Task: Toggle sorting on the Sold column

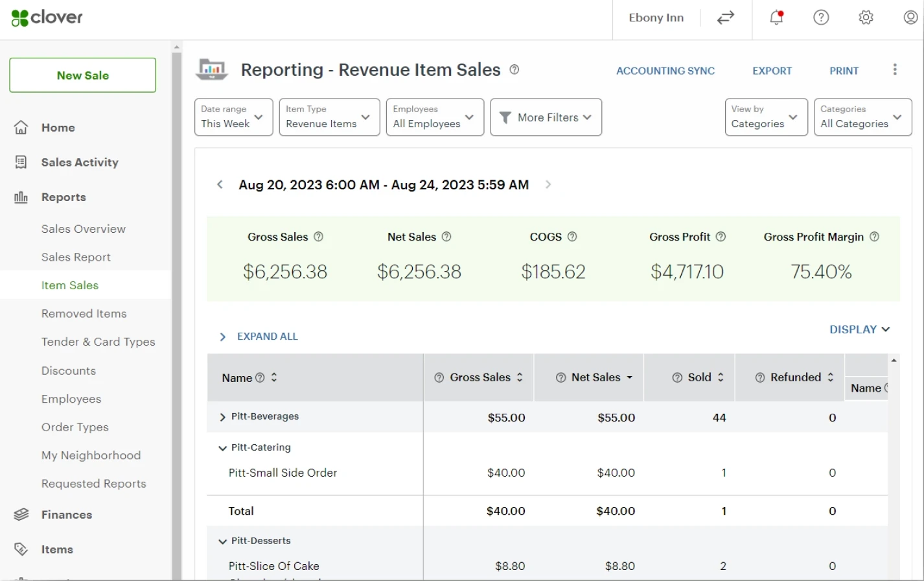Action: click(x=719, y=377)
